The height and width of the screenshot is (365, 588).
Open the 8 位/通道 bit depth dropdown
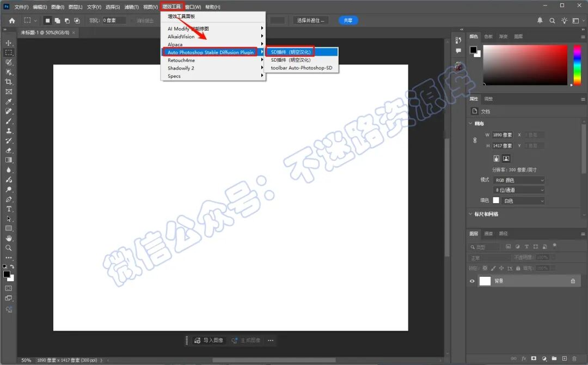click(519, 190)
